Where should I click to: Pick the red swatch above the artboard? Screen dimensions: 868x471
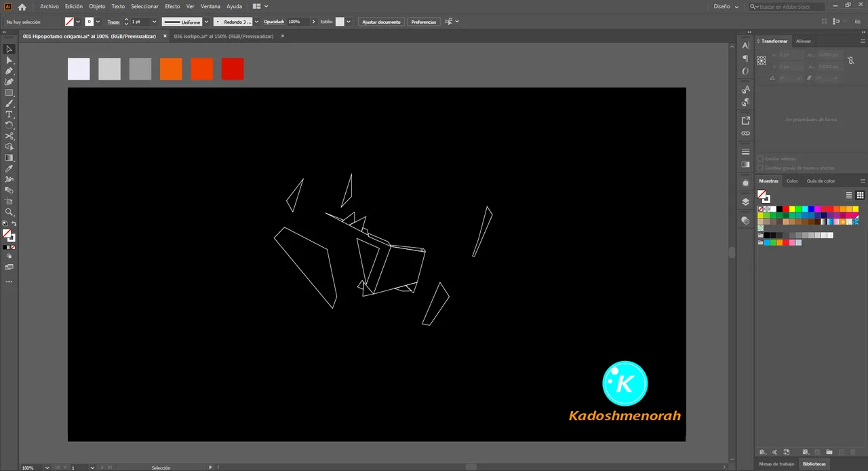(x=232, y=69)
